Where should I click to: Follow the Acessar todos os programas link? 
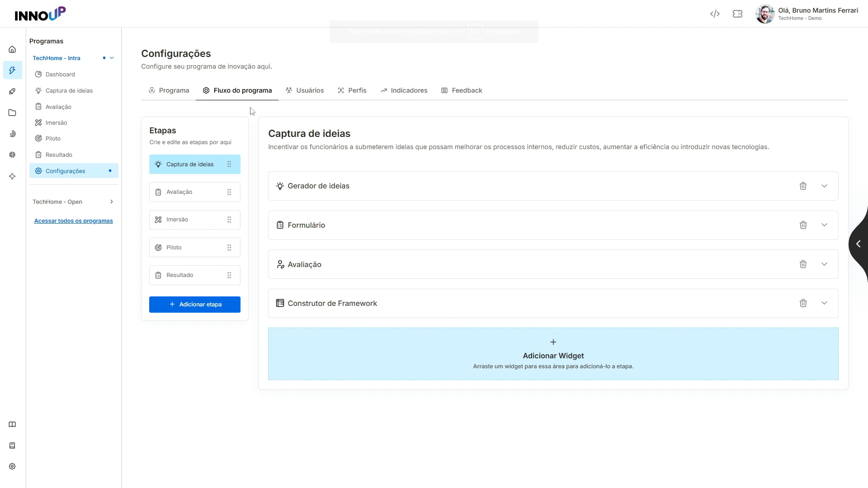(74, 221)
